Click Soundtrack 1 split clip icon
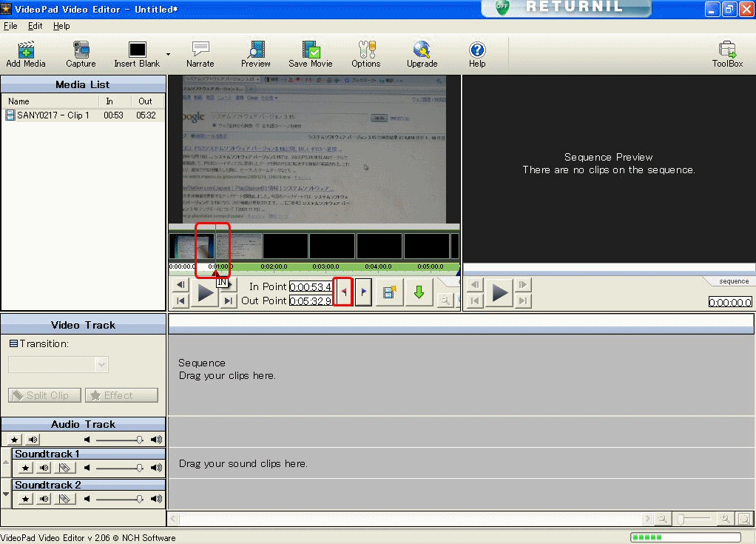Image resolution: width=756 pixels, height=544 pixels. point(64,467)
